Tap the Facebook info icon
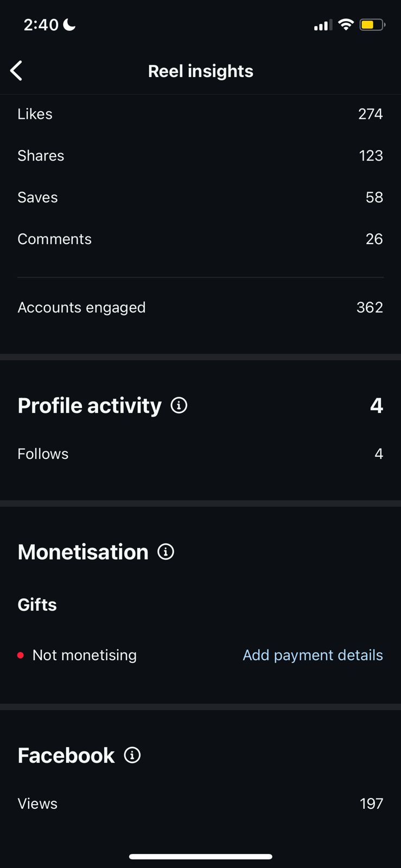 point(132,755)
